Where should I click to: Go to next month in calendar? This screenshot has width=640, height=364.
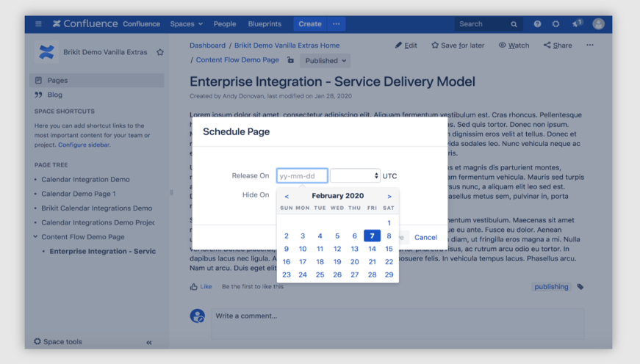click(389, 197)
